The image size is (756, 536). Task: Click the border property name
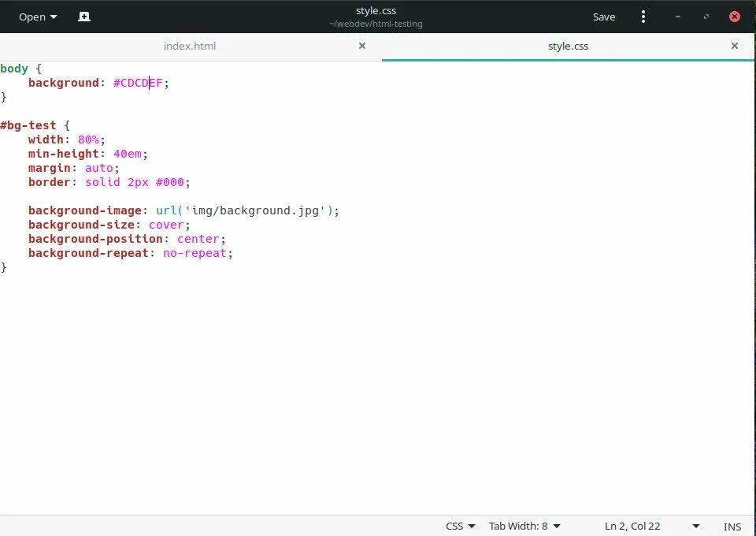click(49, 182)
